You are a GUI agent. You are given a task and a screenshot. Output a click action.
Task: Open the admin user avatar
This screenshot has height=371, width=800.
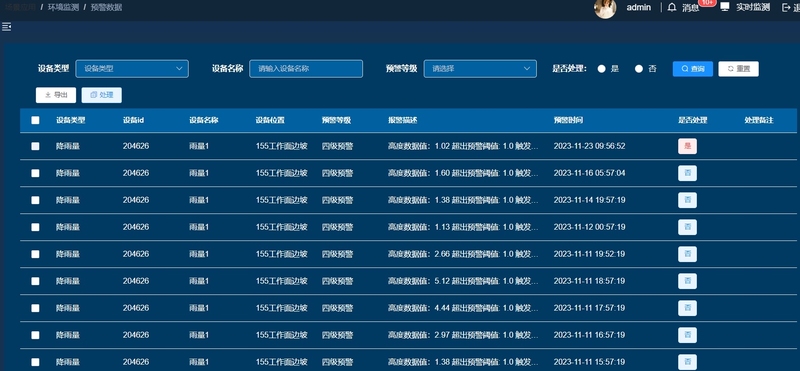(605, 8)
